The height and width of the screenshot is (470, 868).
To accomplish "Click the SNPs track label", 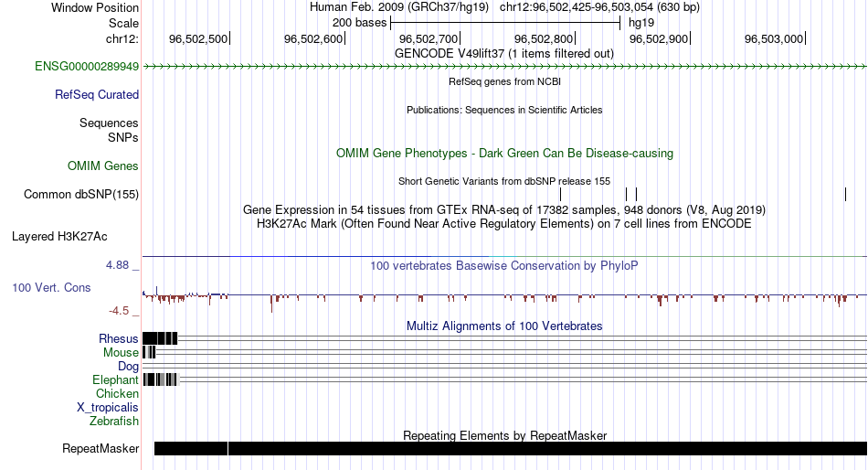I will tap(123, 137).
